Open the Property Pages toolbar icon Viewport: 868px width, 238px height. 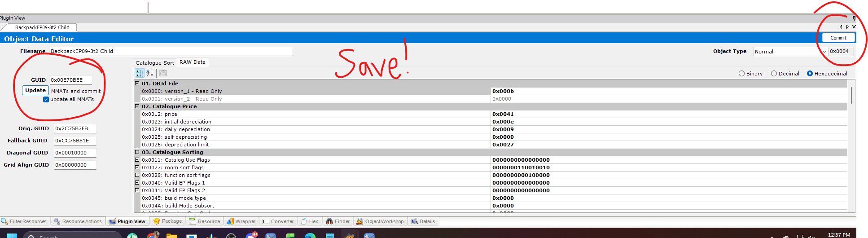tap(163, 73)
